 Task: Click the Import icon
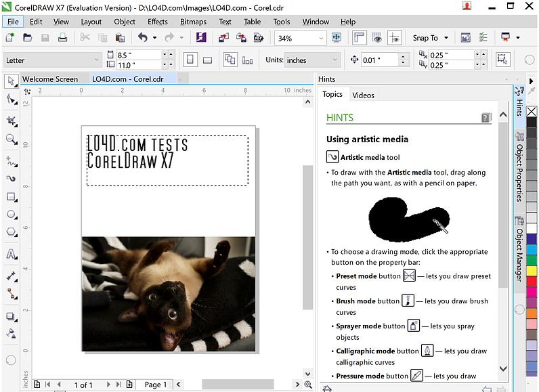click(223, 37)
